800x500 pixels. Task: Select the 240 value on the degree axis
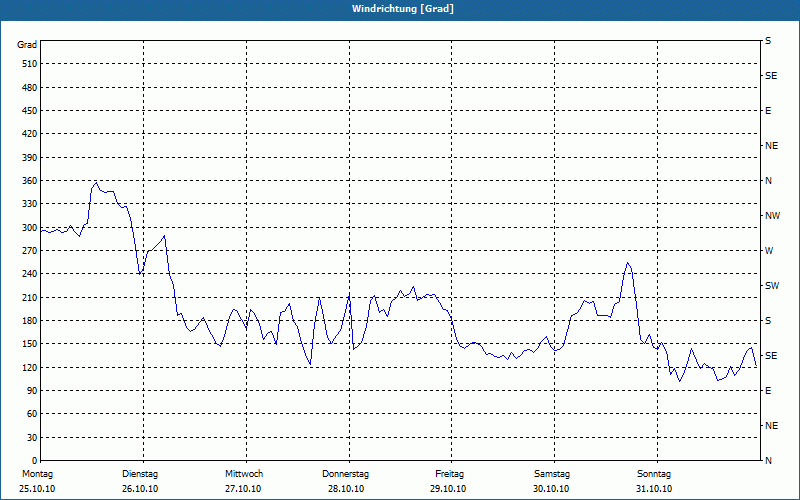pos(30,274)
